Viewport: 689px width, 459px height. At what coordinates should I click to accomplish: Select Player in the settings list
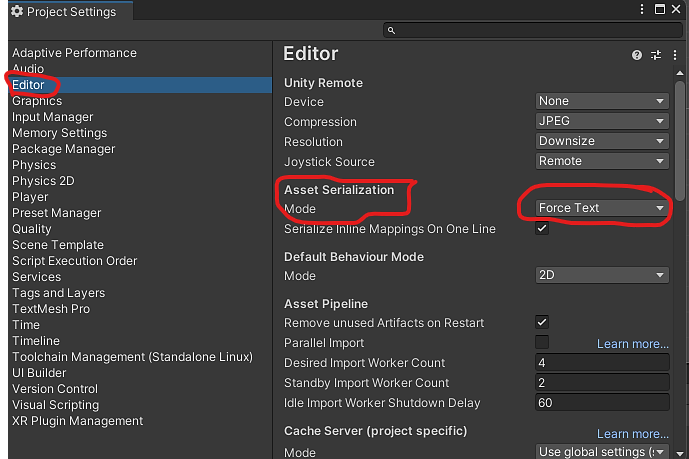click(30, 197)
